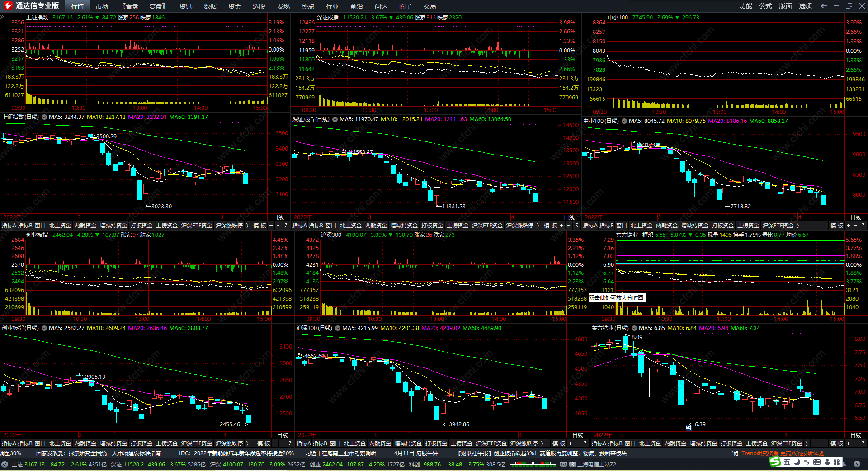Image resolution: width=868 pixels, height=471 pixels.
Task: Expand more indicators arrow under 中小100 chart
Action: click(798, 225)
